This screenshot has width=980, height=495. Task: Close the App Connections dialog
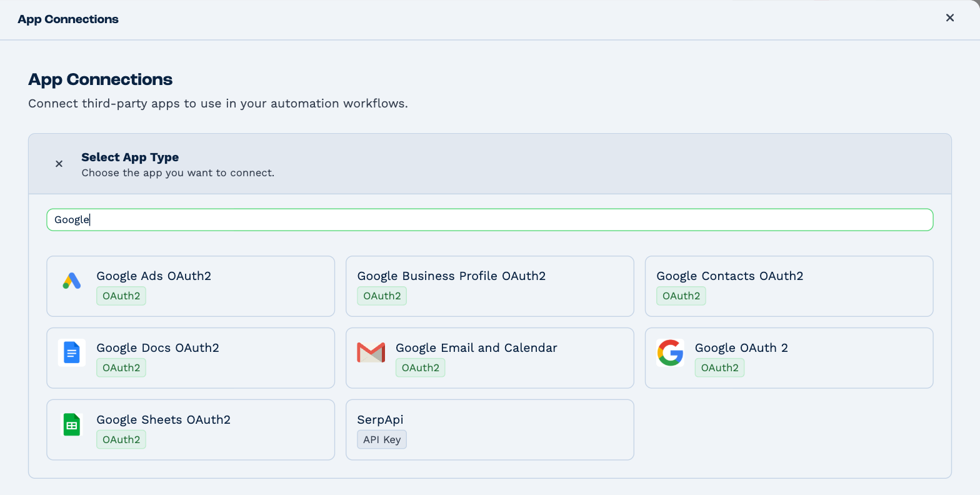click(x=950, y=18)
